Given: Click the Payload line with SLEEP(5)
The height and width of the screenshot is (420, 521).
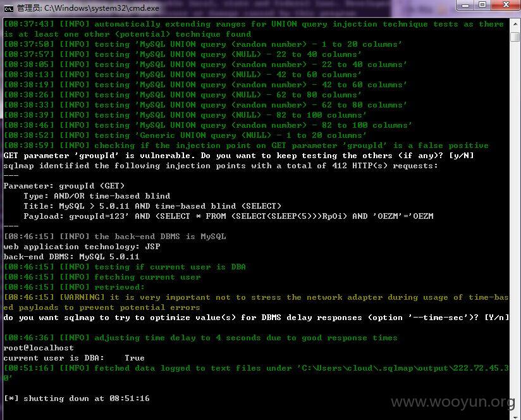Looking at the screenshot, I should pos(228,216).
